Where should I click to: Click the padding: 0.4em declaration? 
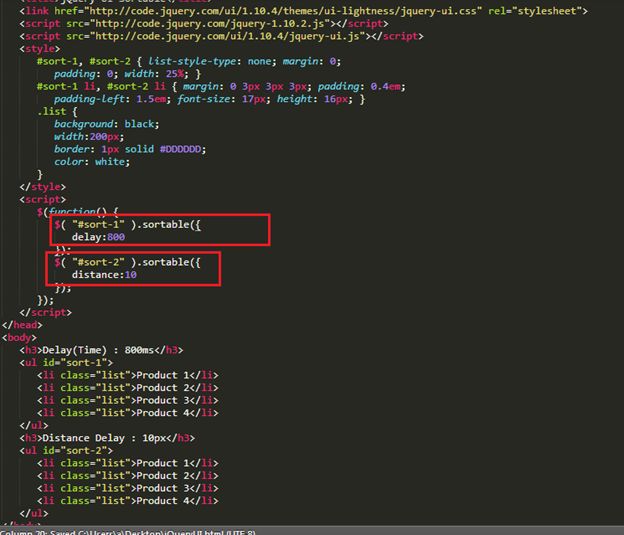(x=361, y=86)
